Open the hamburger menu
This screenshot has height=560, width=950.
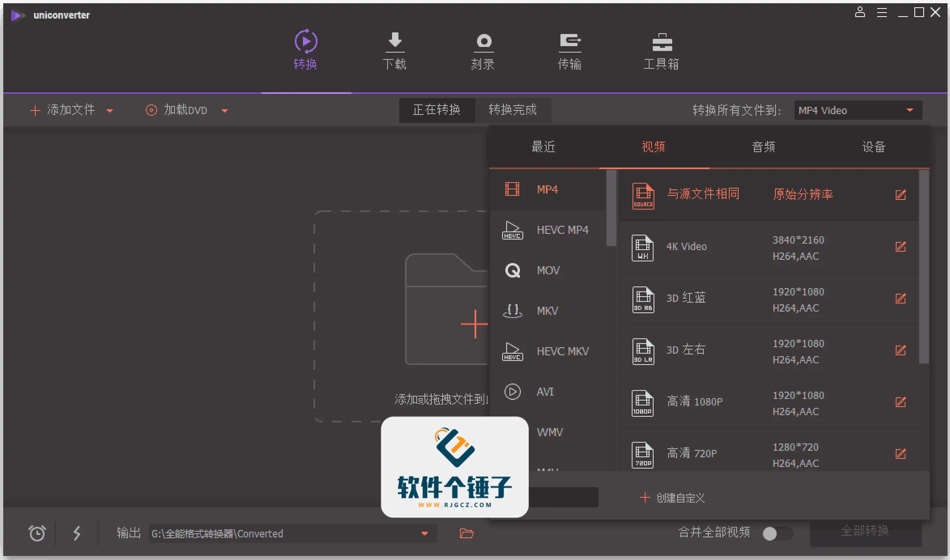click(x=882, y=12)
